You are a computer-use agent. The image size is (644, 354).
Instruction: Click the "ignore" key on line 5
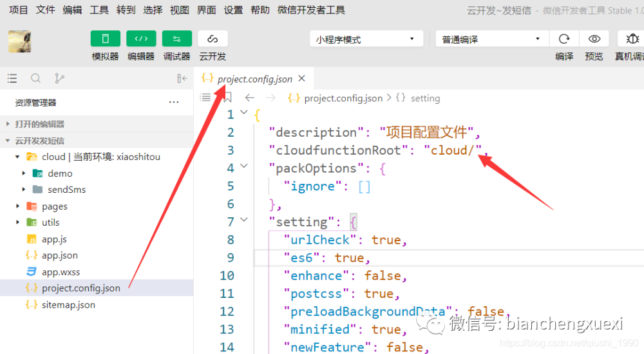point(312,186)
